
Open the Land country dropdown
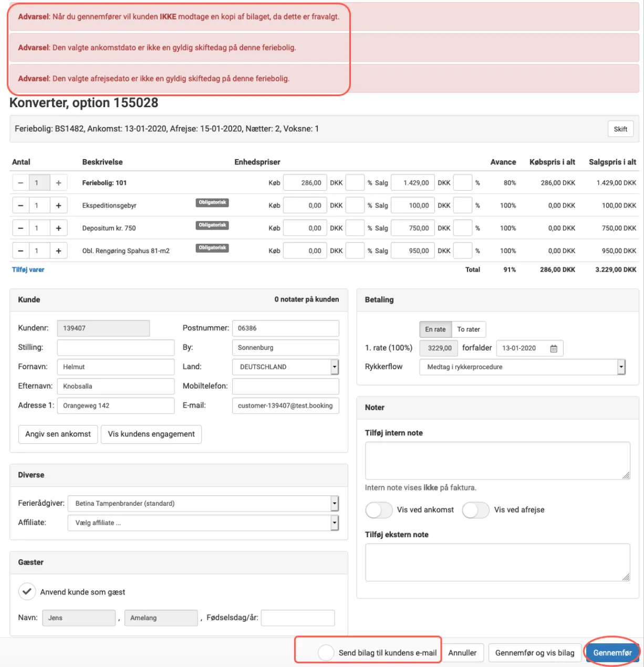point(334,367)
